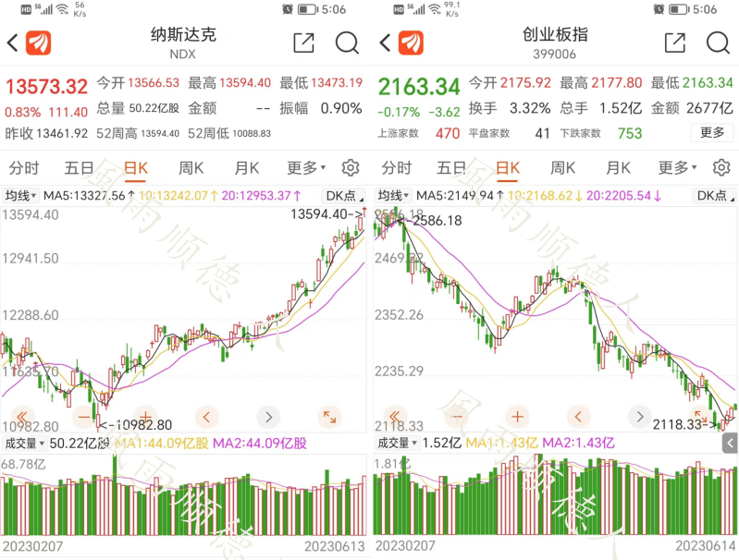
Task: Tap the orange app logo on 纳斯达克 page
Action: coord(38,43)
